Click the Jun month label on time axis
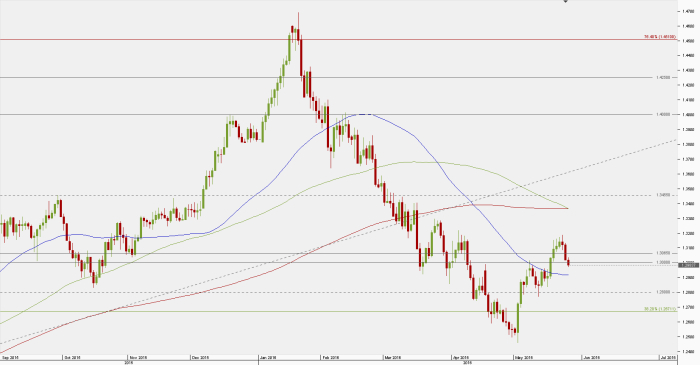700x365 pixels. coord(592,357)
